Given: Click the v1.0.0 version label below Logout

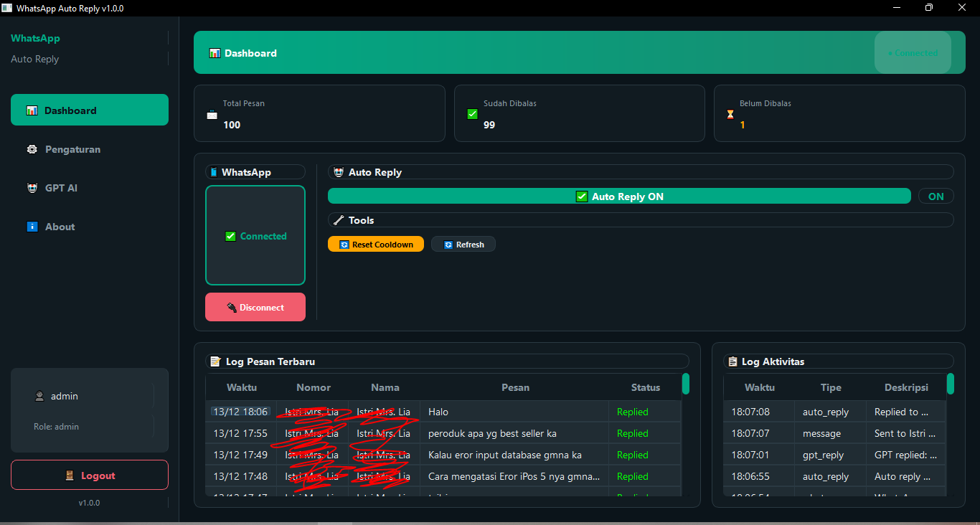Looking at the screenshot, I should (90, 503).
